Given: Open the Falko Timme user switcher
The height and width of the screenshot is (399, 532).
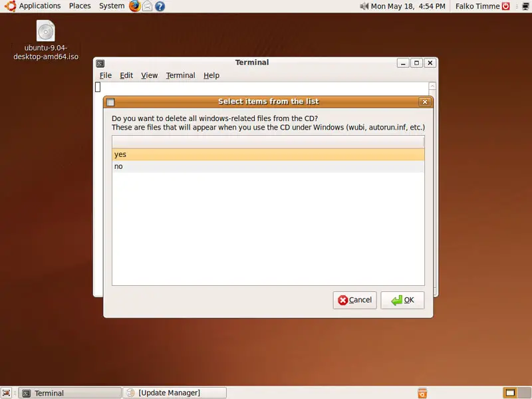Looking at the screenshot, I should click(x=477, y=6).
